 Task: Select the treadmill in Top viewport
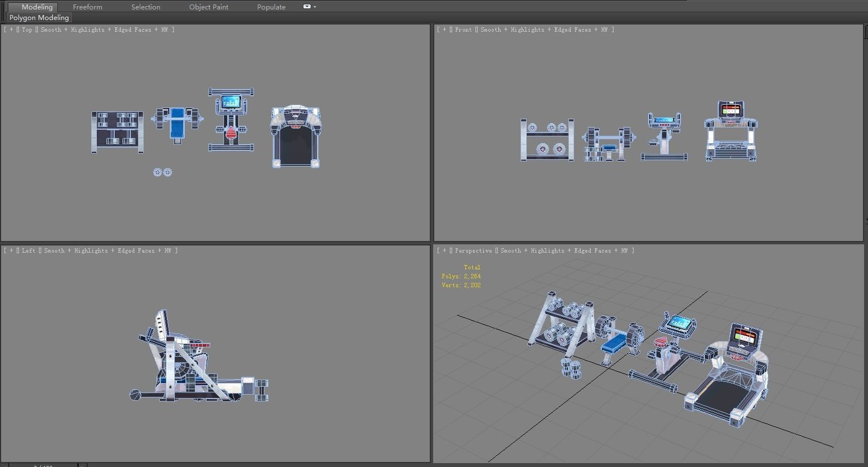pyautogui.click(x=296, y=137)
